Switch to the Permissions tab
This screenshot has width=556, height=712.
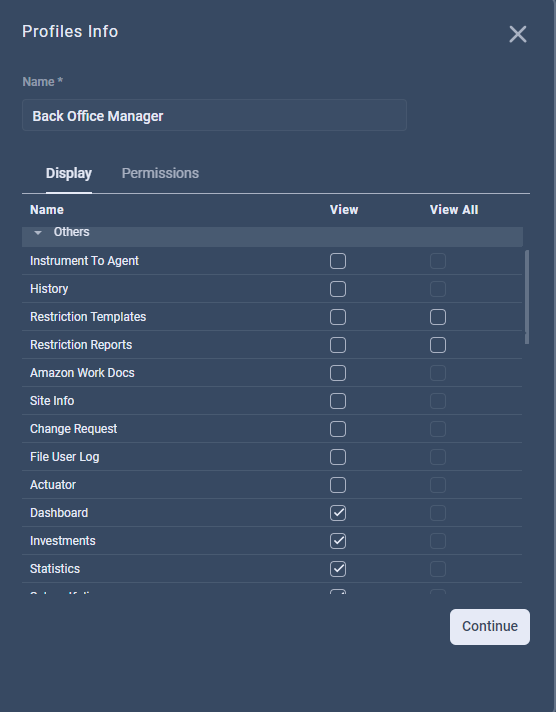pyautogui.click(x=160, y=173)
